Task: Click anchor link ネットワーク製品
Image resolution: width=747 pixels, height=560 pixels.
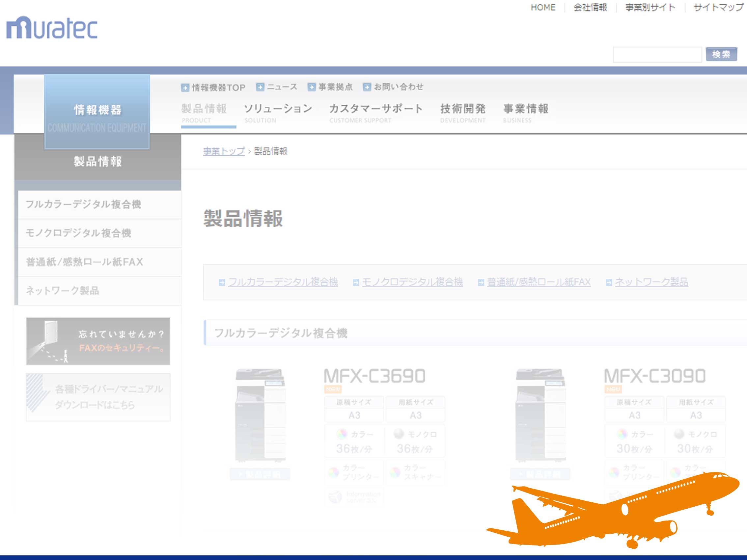Action: click(651, 282)
